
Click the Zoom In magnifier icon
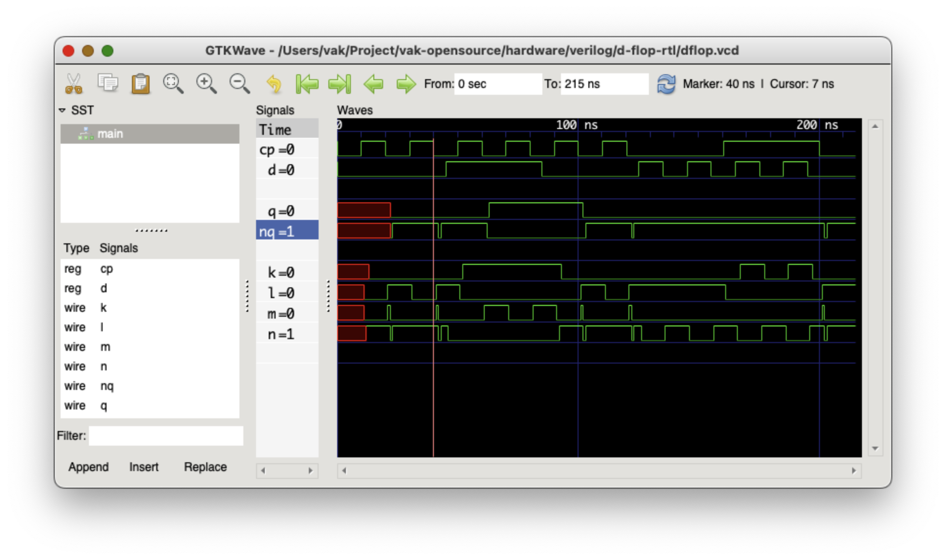[206, 84]
